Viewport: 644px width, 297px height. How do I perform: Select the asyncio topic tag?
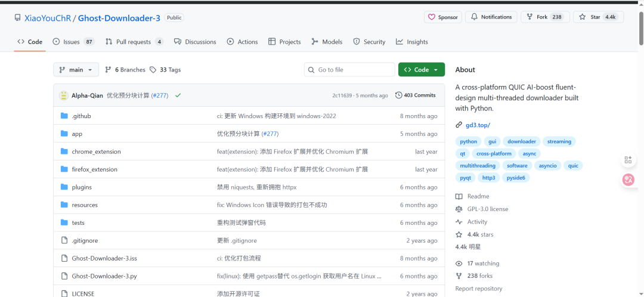click(548, 166)
